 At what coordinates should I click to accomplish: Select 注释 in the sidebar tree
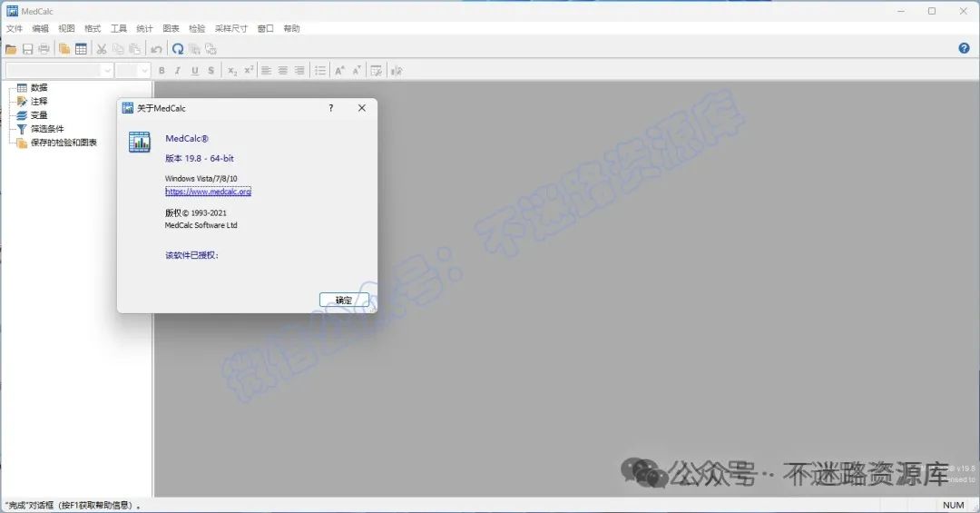pyautogui.click(x=39, y=102)
